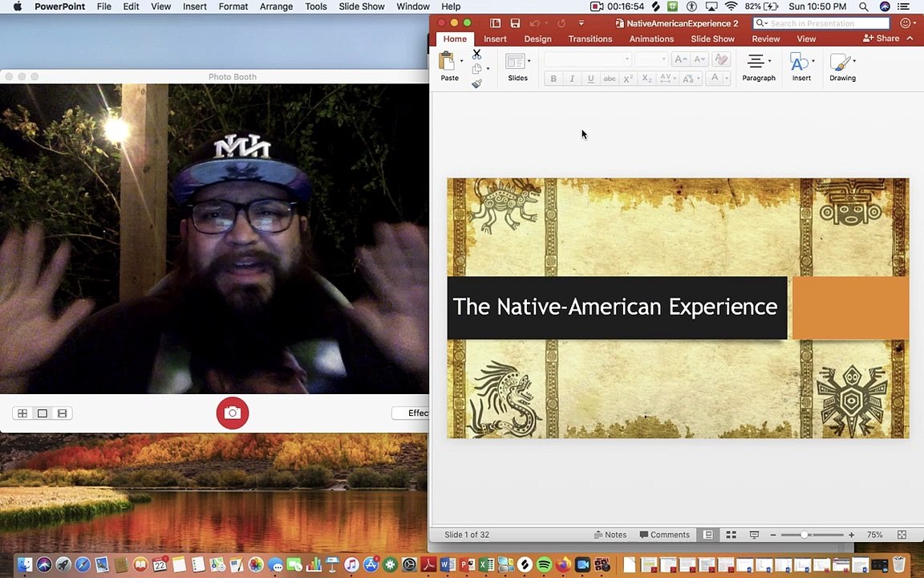
Task: Click the Format Painter brush icon
Action: click(x=476, y=83)
